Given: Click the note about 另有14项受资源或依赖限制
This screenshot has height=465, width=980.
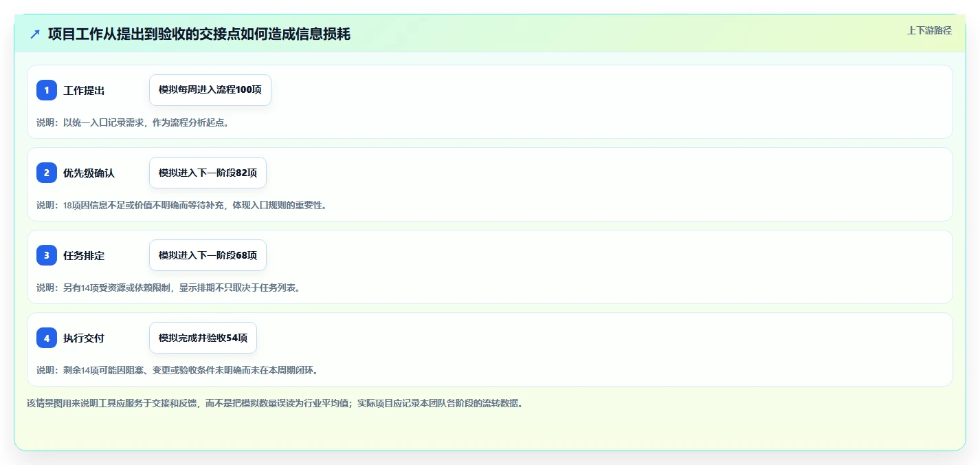Looking at the screenshot, I should tap(168, 288).
